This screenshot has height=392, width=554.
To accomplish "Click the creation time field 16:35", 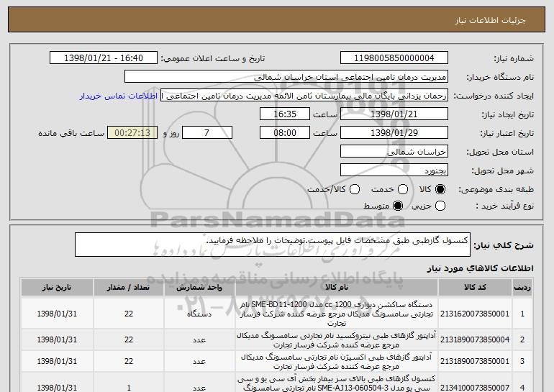I will 285,114.
